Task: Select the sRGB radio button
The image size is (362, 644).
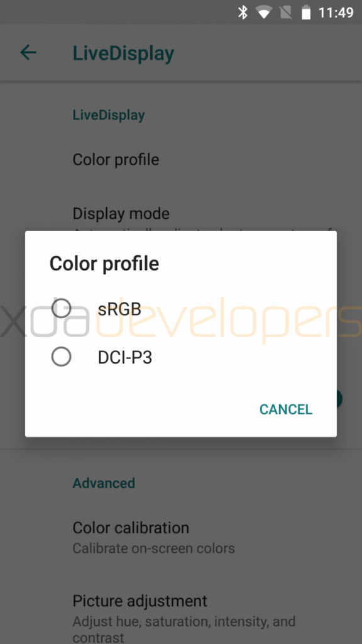Action: (61, 308)
